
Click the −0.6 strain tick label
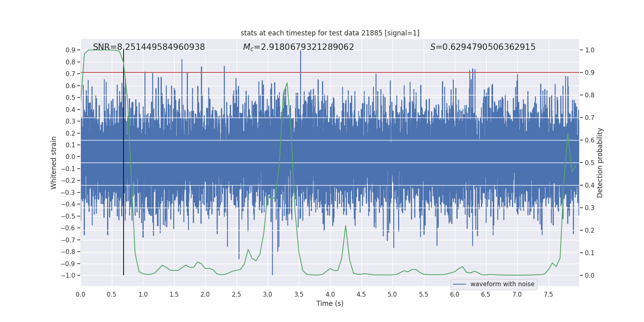tap(68, 228)
